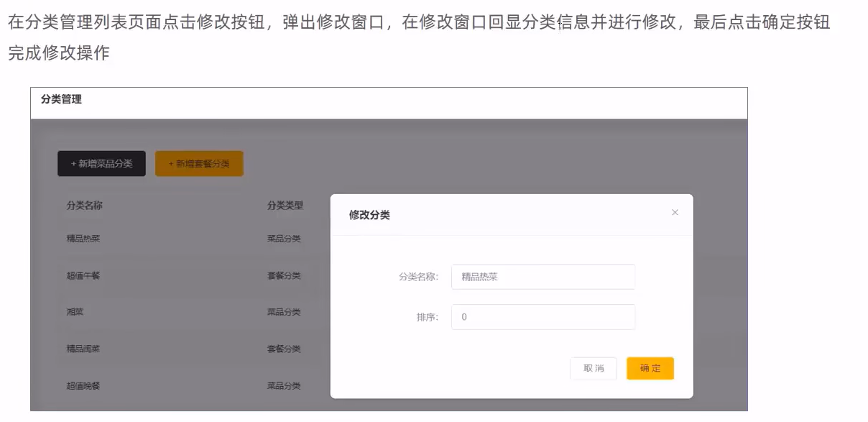The image size is (868, 422).
Task: Select the 超值午餐 row name
Action: [x=83, y=275]
